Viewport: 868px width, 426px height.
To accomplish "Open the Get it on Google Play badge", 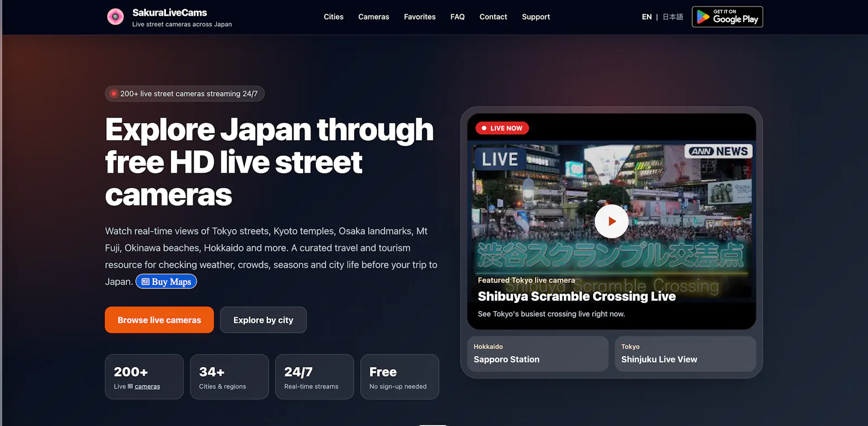I will 727,17.
